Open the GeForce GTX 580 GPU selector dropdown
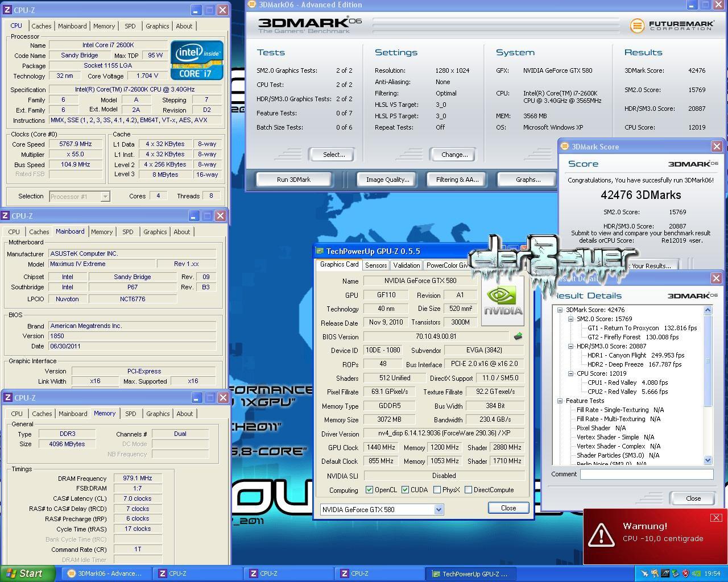Viewport: 728px width, 582px height. click(x=439, y=509)
